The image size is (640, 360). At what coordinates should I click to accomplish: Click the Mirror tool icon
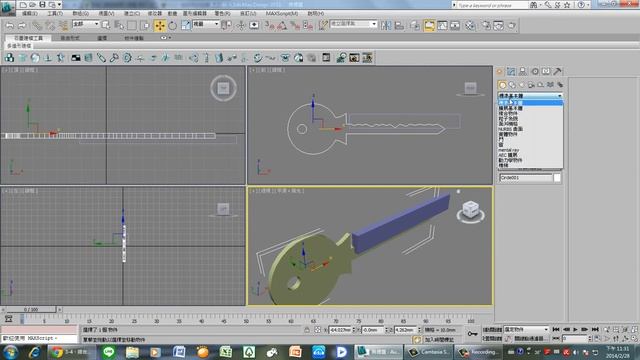coord(386,26)
